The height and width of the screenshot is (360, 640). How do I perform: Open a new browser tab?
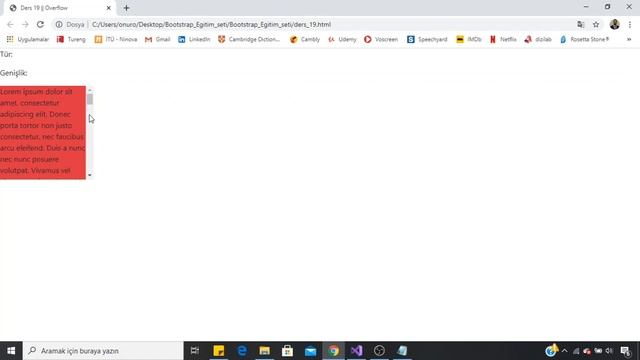pyautogui.click(x=126, y=8)
